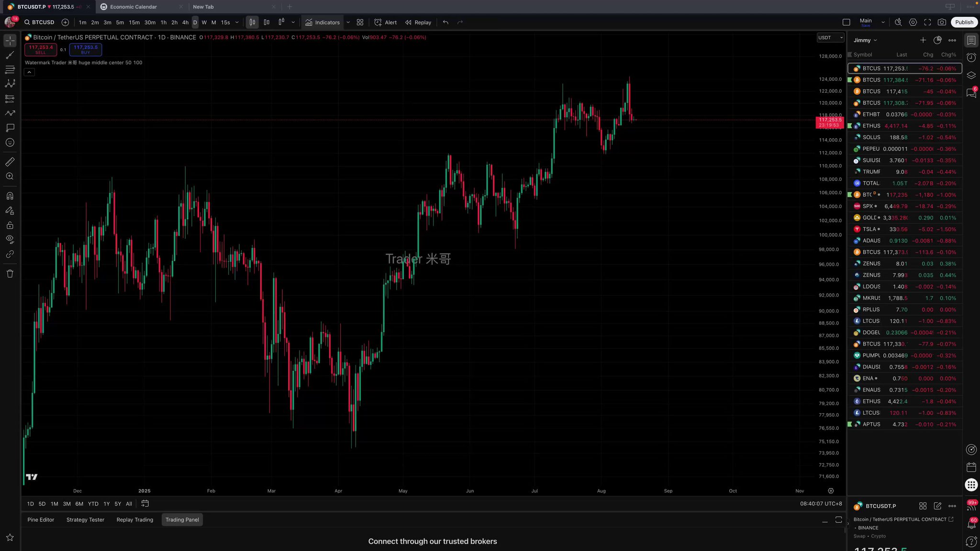The height and width of the screenshot is (551, 980).
Task: Select the text annotation tool
Action: [x=10, y=128]
